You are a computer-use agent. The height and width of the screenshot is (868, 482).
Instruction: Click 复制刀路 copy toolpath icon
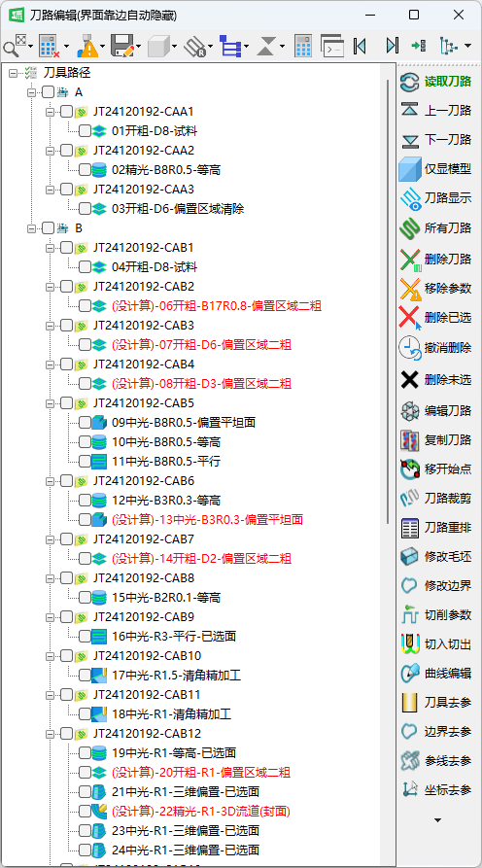pyautogui.click(x=410, y=440)
